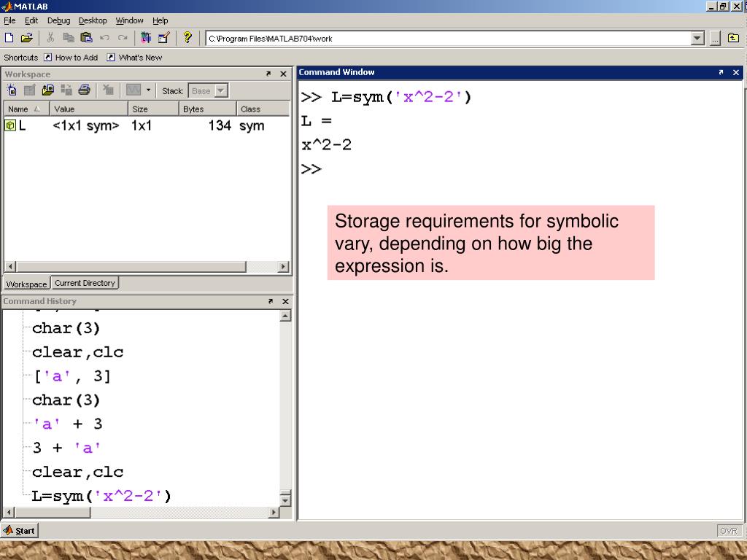Launch Simulink from toolbar icon
The width and height of the screenshot is (747, 560).
pyautogui.click(x=146, y=38)
